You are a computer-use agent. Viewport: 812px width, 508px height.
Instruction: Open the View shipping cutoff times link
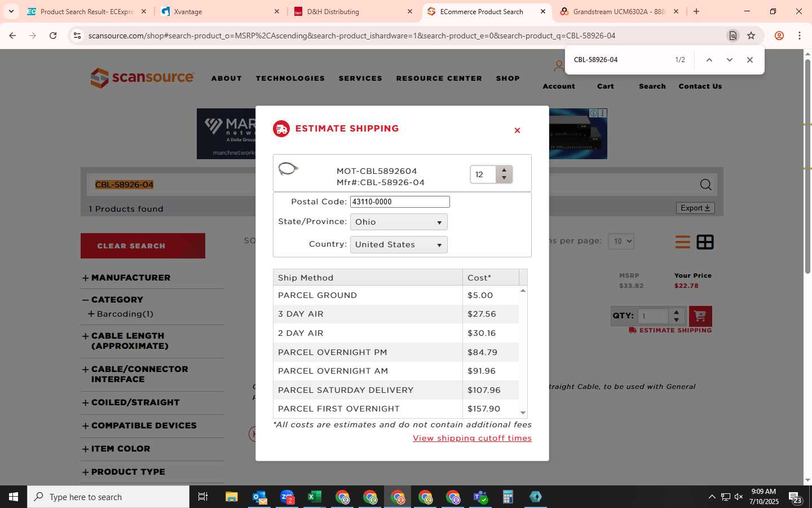pyautogui.click(x=472, y=438)
